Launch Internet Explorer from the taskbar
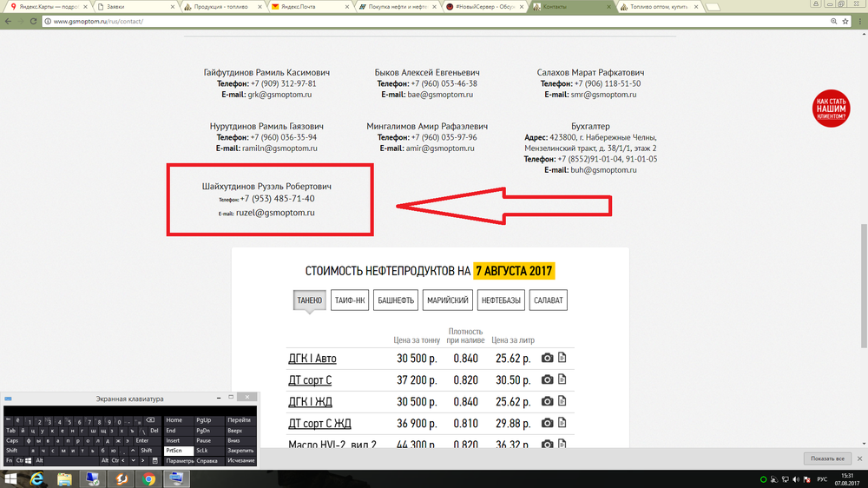 pyautogui.click(x=36, y=478)
